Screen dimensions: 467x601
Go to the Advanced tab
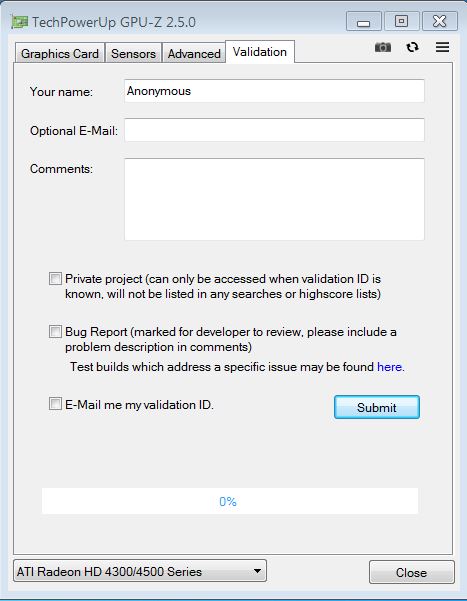[x=194, y=53]
